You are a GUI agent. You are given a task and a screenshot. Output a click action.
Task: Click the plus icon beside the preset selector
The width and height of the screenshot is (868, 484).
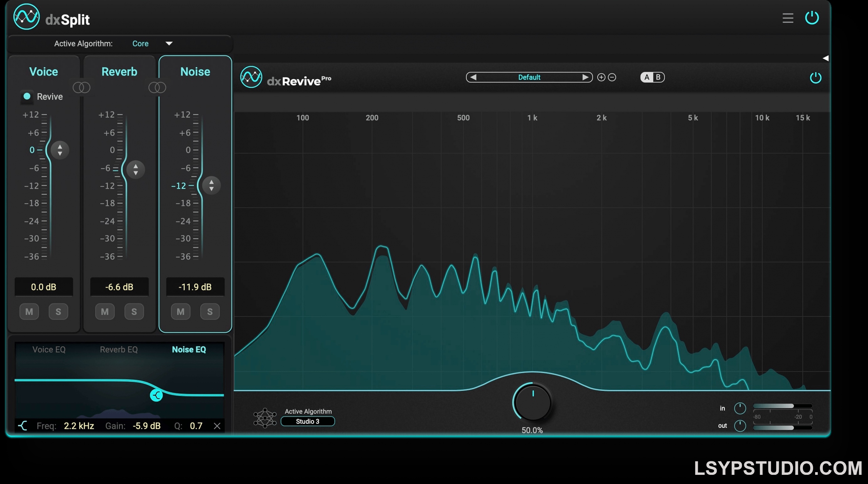pyautogui.click(x=601, y=78)
